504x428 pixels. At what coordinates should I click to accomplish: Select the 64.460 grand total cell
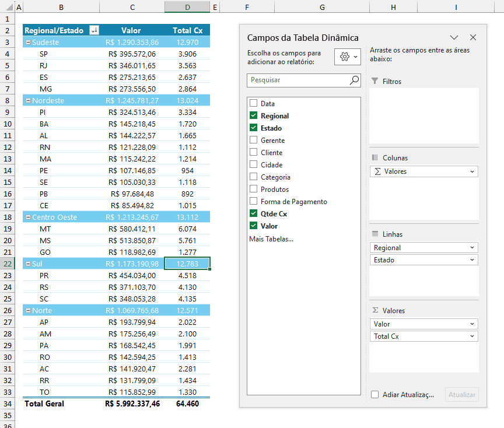[187, 404]
